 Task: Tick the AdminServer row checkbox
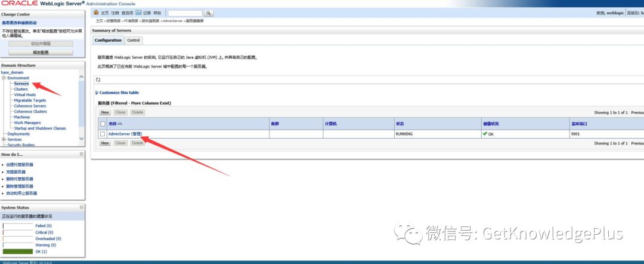point(103,134)
